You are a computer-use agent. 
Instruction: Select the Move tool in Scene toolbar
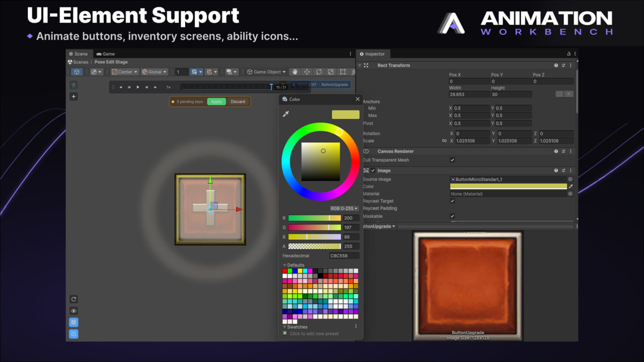pos(307,72)
